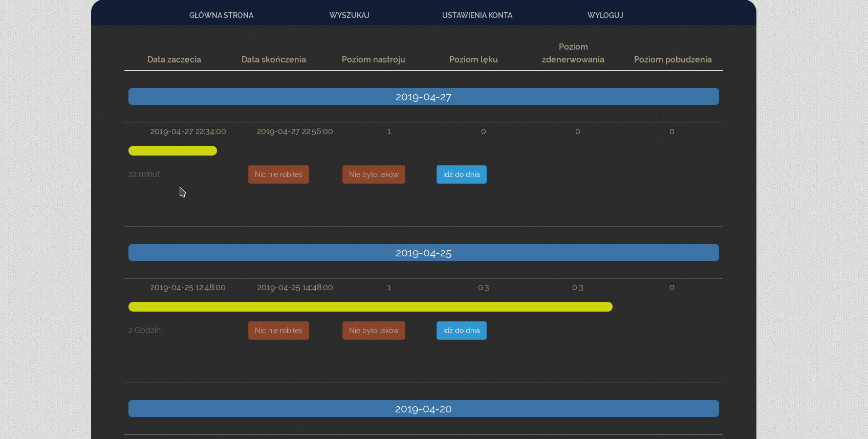868x439 pixels.
Task: Expand the 2019-04-27 date bar
Action: [423, 97]
